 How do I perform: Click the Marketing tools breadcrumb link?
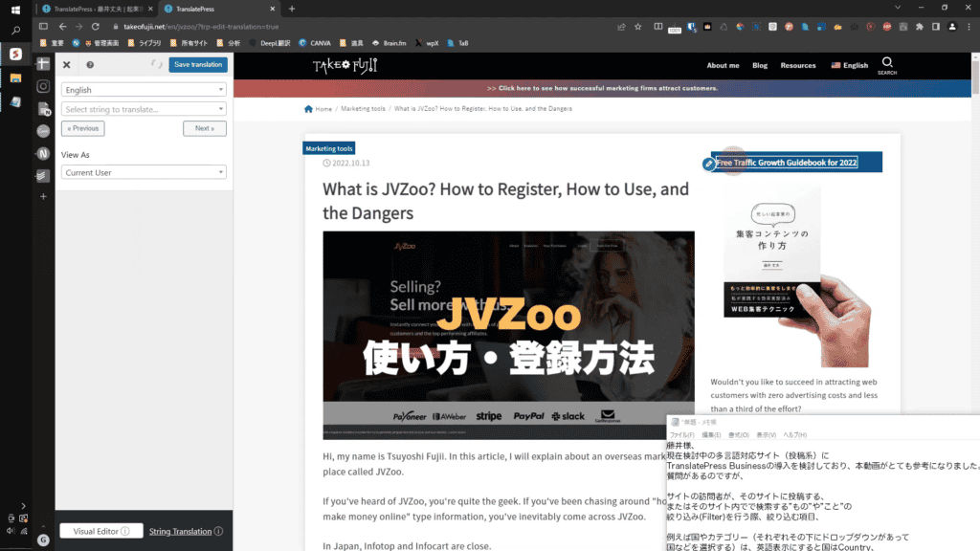[363, 109]
